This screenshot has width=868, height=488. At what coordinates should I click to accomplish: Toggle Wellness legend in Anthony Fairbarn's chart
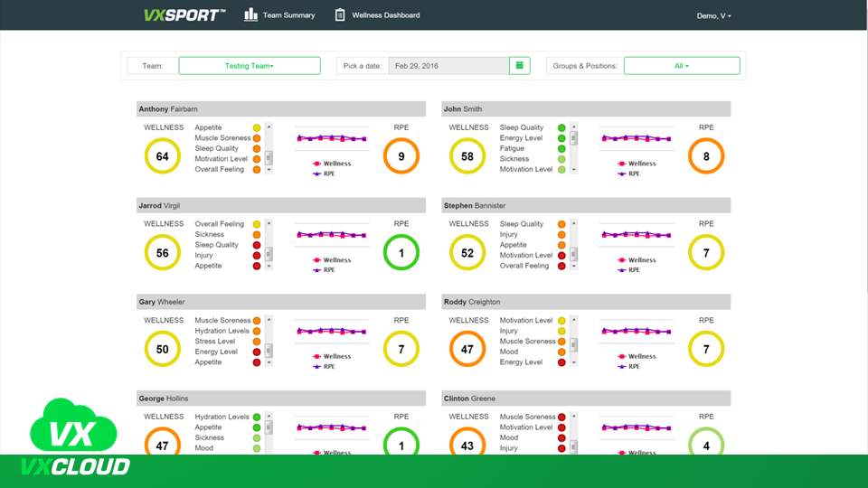pos(332,164)
